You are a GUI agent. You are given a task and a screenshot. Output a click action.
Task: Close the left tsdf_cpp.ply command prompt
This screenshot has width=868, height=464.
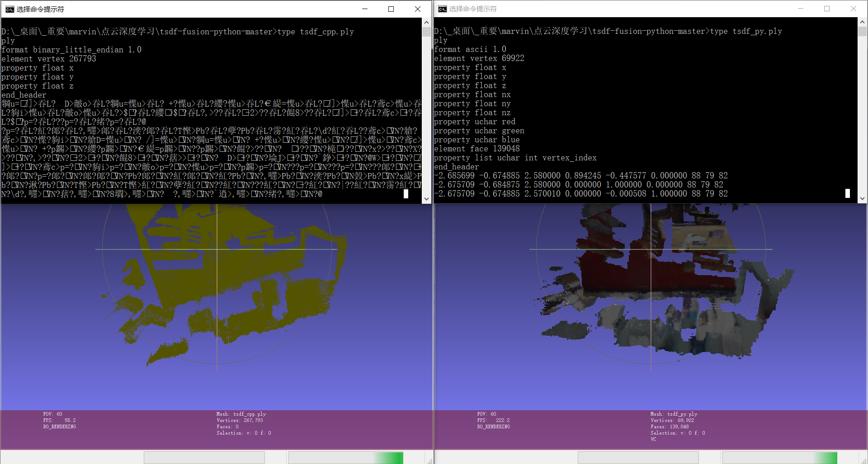[x=418, y=9]
